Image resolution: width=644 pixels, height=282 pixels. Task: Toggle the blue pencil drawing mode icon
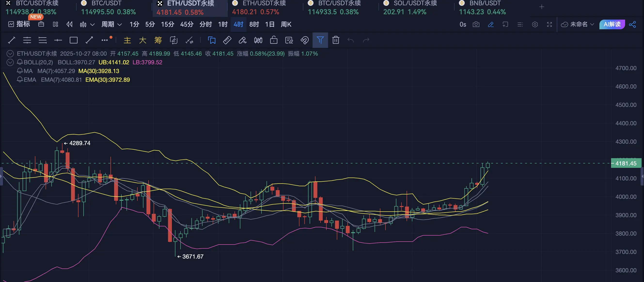point(490,24)
